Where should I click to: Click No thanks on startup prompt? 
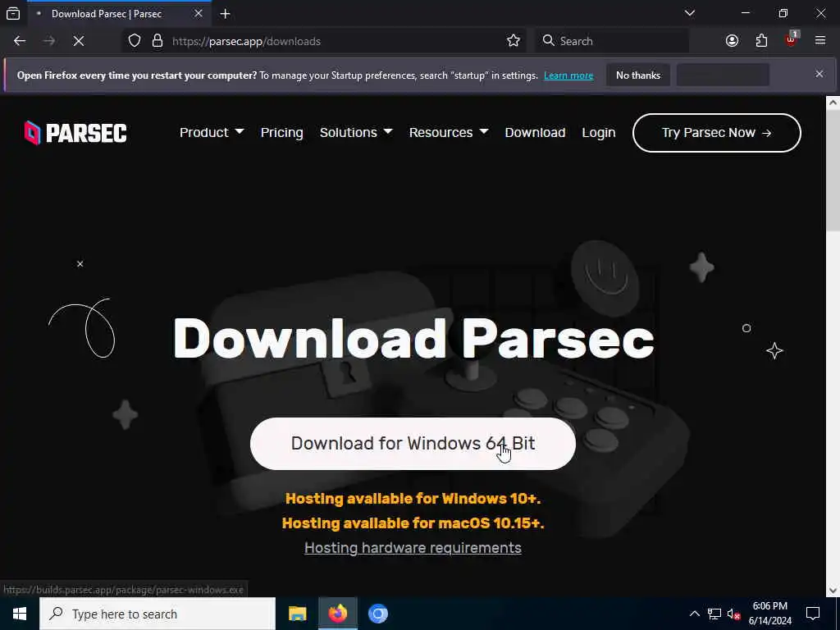click(638, 75)
